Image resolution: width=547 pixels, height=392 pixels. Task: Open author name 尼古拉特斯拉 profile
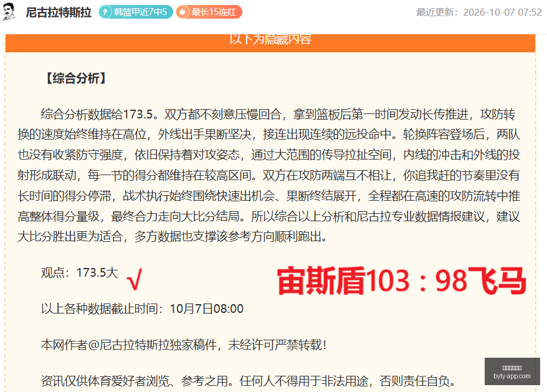coord(59,12)
